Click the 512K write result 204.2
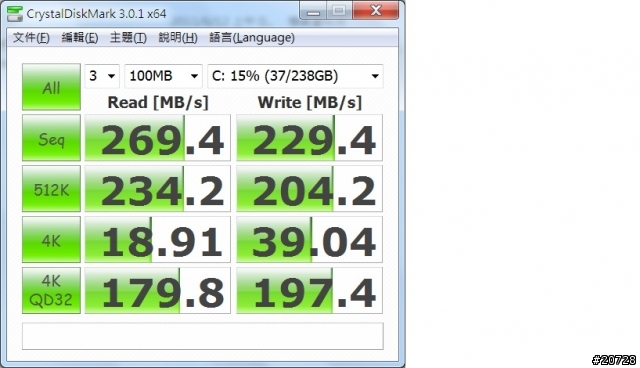This screenshot has width=640, height=368. tap(309, 189)
